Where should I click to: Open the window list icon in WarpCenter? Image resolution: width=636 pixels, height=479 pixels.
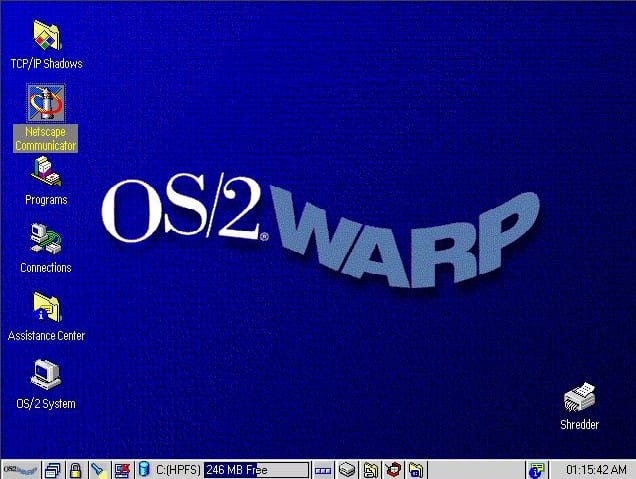coord(53,470)
